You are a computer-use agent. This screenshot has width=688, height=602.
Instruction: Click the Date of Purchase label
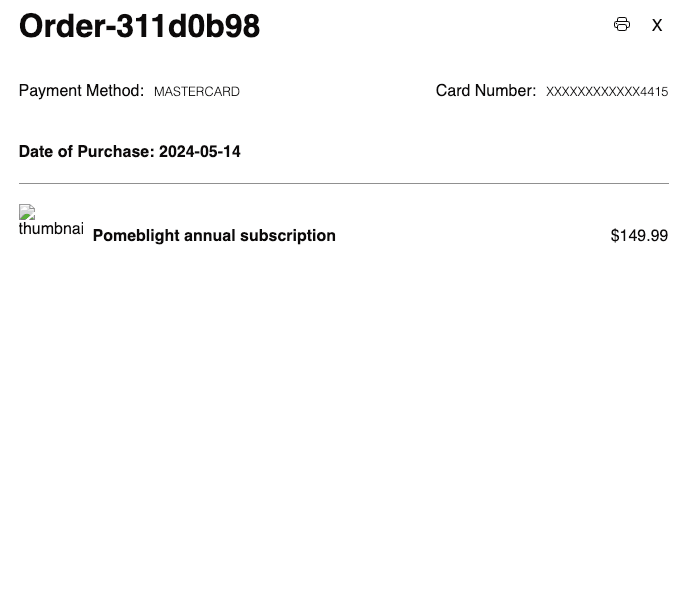(86, 152)
